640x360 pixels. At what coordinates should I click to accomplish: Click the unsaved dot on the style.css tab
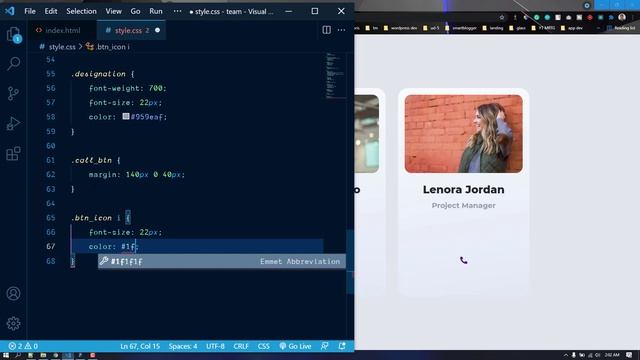pos(158,30)
